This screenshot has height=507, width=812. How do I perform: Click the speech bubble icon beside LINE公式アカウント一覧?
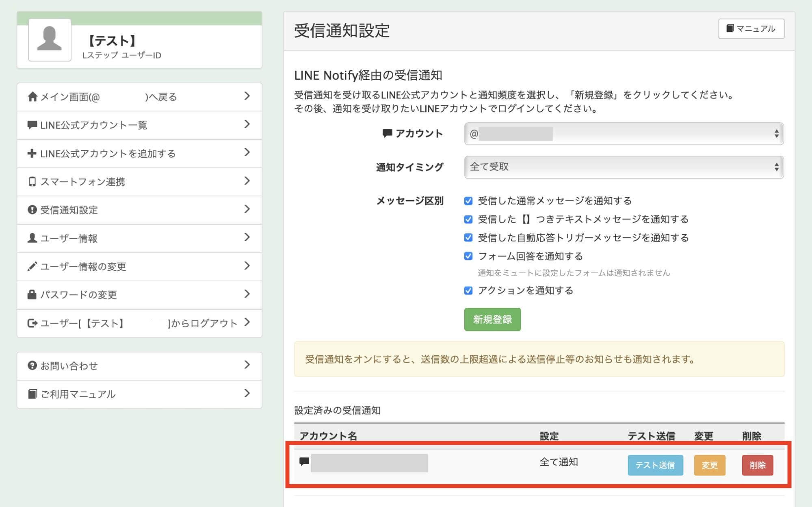point(32,125)
